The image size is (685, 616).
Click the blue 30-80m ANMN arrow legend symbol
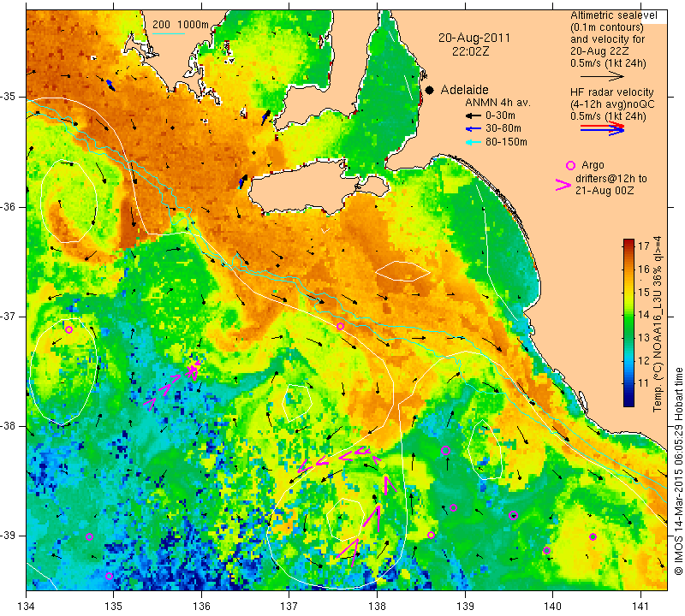click(x=474, y=129)
